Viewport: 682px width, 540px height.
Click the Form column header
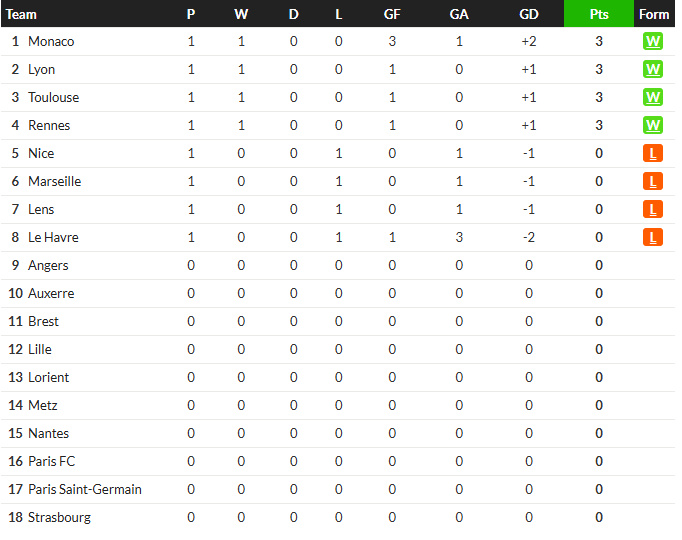(x=654, y=14)
